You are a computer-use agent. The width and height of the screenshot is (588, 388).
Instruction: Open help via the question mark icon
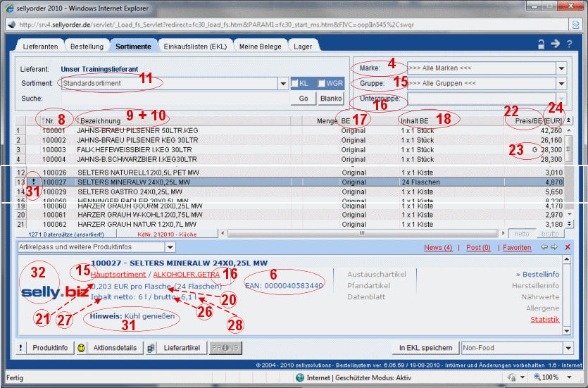click(569, 44)
